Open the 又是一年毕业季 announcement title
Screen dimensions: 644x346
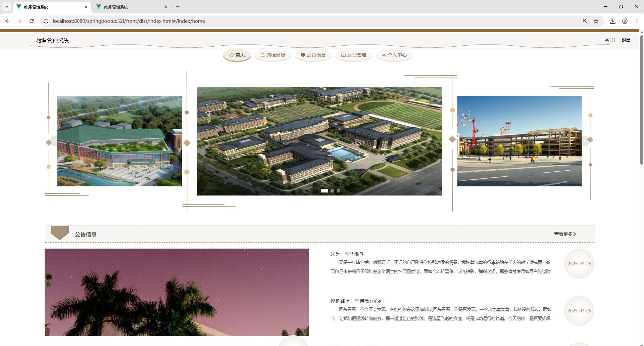click(x=347, y=254)
